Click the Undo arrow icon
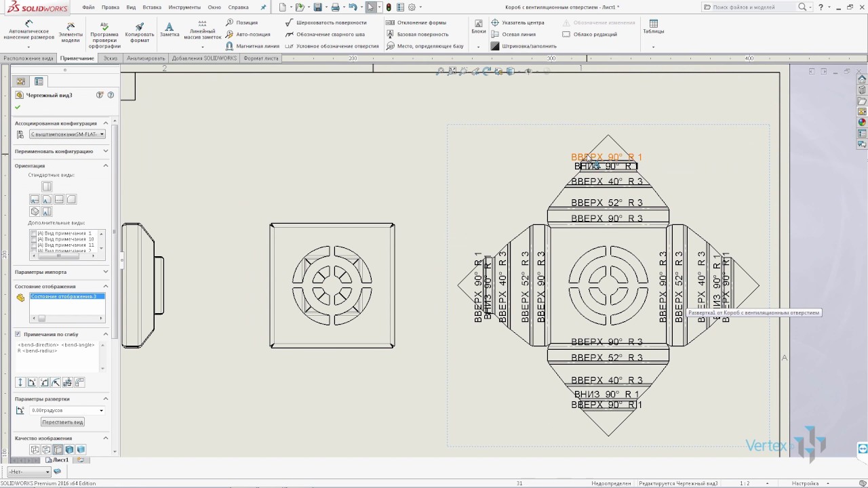 352,7
